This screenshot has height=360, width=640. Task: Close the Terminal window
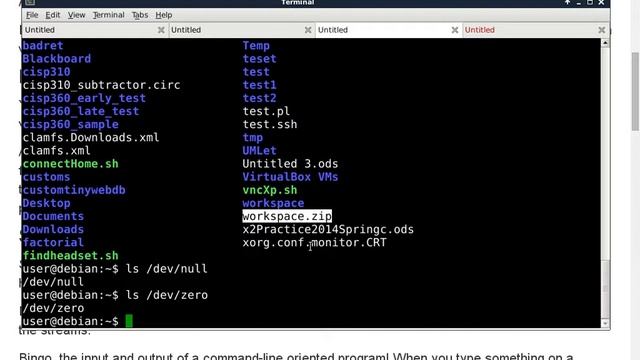click(x=601, y=2)
